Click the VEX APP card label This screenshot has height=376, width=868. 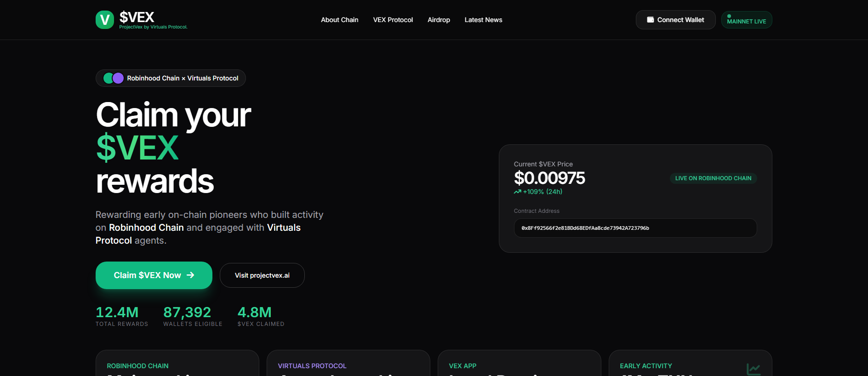[x=463, y=366]
